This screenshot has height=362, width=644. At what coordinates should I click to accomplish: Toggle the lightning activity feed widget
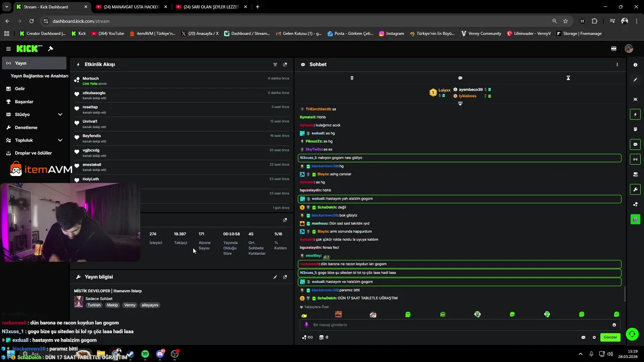(x=635, y=115)
